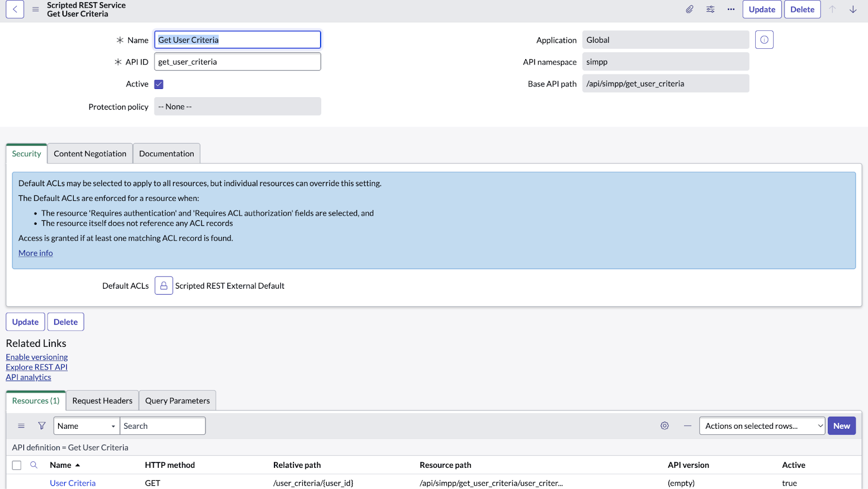868x489 pixels.
Task: Open the personalize form settings icon
Action: click(x=710, y=9)
